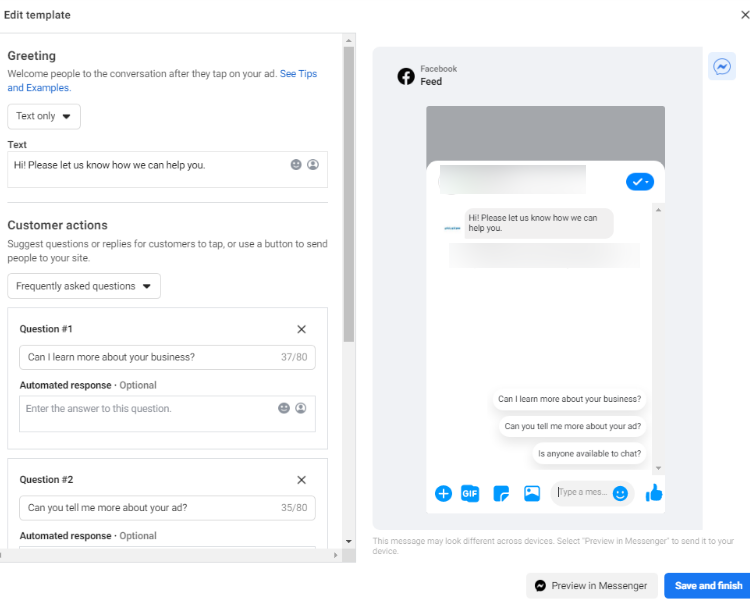Click the emoji icon in Question #1 automated response

click(284, 408)
